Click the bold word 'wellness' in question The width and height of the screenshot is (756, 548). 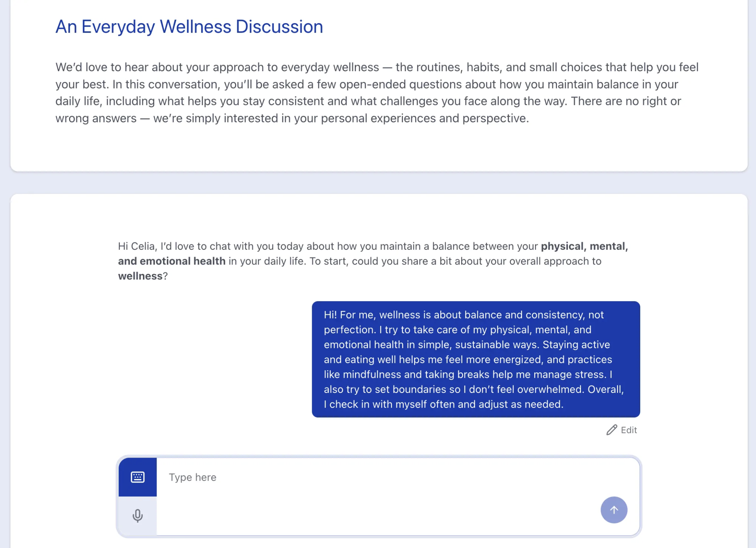140,276
